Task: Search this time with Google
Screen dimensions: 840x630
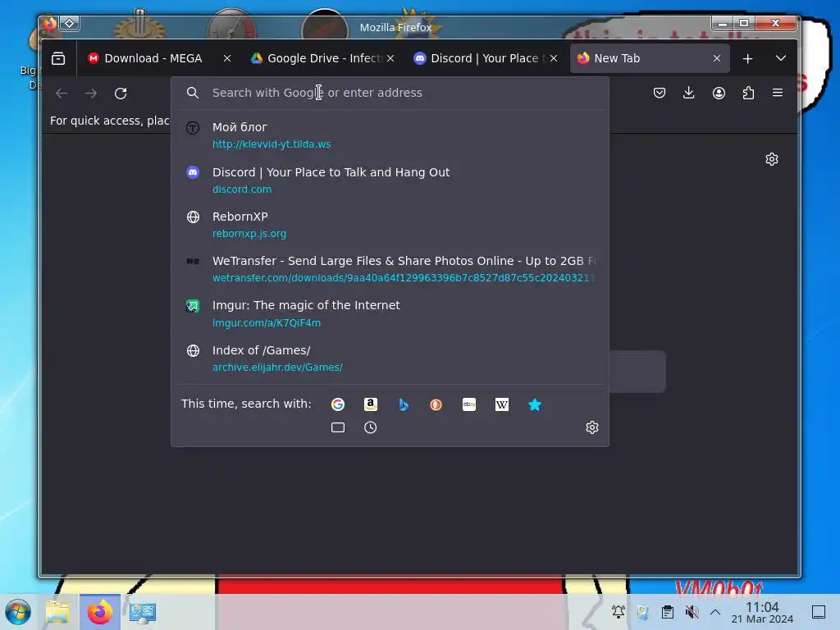Action: (x=337, y=404)
